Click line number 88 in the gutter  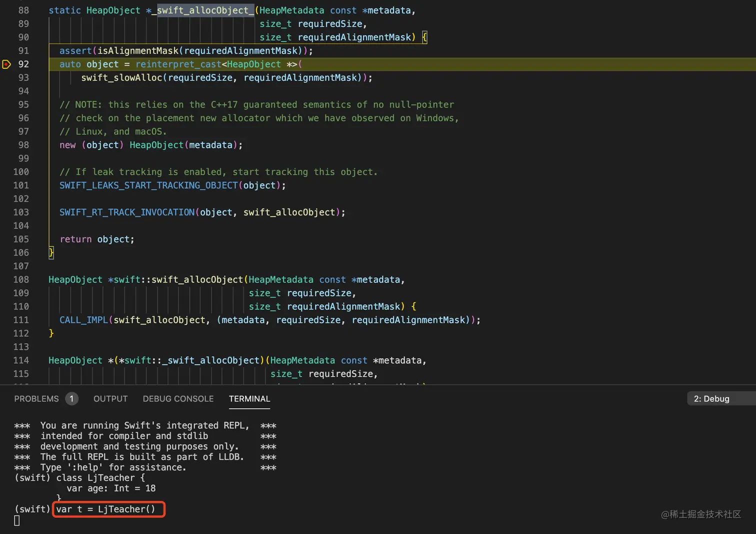(23, 10)
